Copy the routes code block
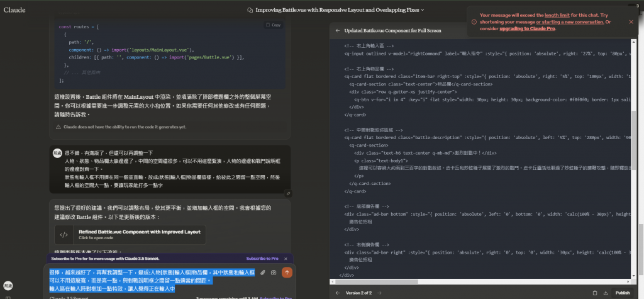 tap(274, 25)
